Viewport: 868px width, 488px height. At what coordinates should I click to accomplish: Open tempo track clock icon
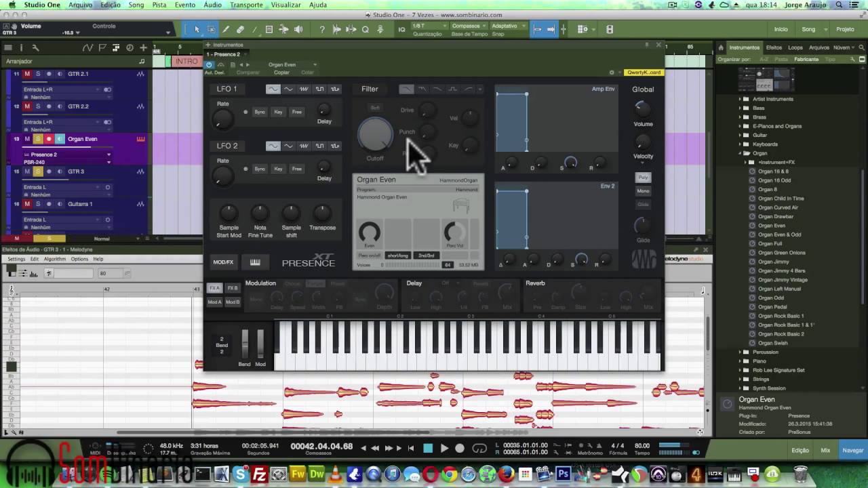point(129,47)
